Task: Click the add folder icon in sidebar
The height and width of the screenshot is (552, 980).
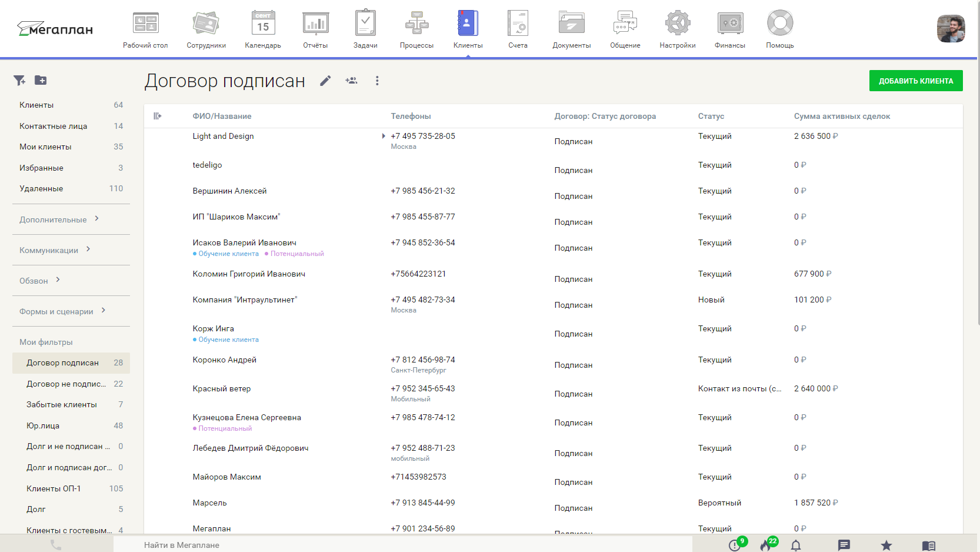Action: click(41, 81)
